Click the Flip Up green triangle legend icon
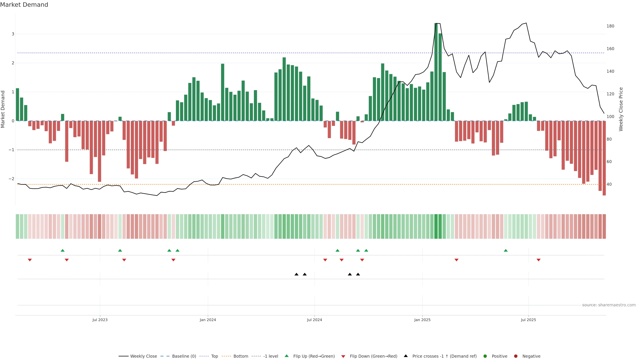644x362 pixels. coord(286,356)
